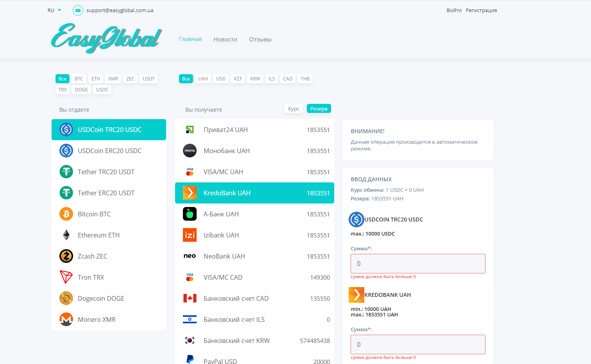Choose NeoBank UAH row text
The height and width of the screenshot is (364, 591).
point(224,256)
